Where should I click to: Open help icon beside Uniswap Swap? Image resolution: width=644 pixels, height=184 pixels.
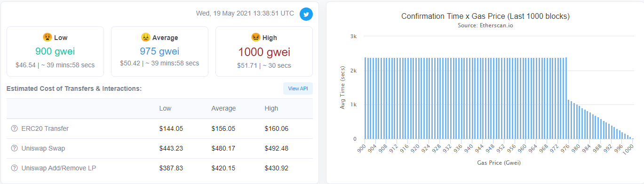click(14, 148)
